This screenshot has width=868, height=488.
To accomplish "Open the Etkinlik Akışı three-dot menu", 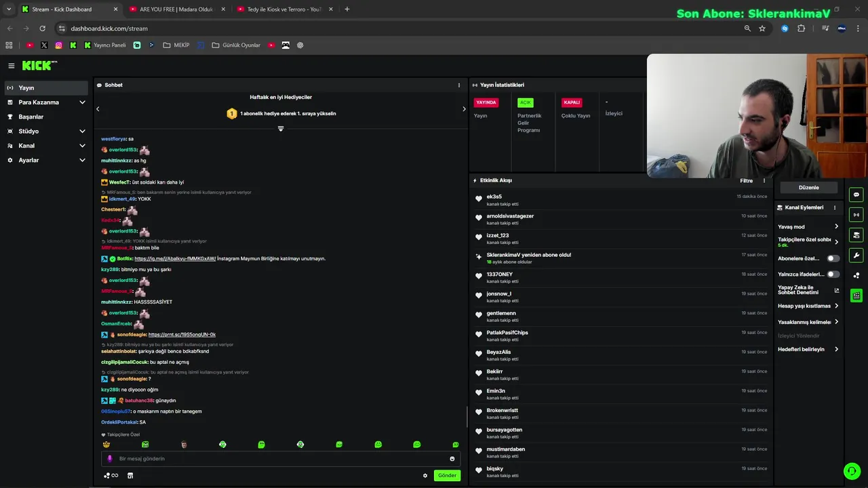I will click(764, 181).
